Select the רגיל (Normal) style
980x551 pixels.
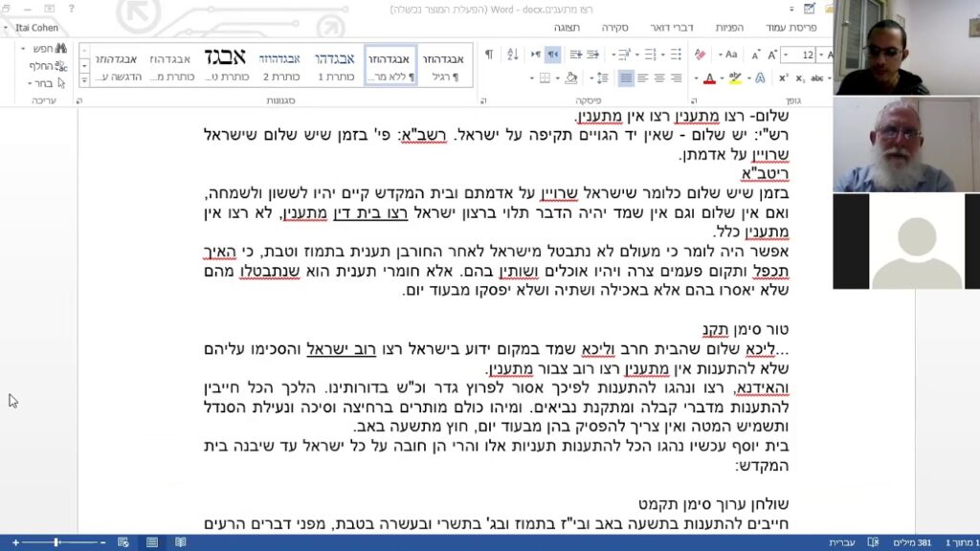pyautogui.click(x=444, y=66)
